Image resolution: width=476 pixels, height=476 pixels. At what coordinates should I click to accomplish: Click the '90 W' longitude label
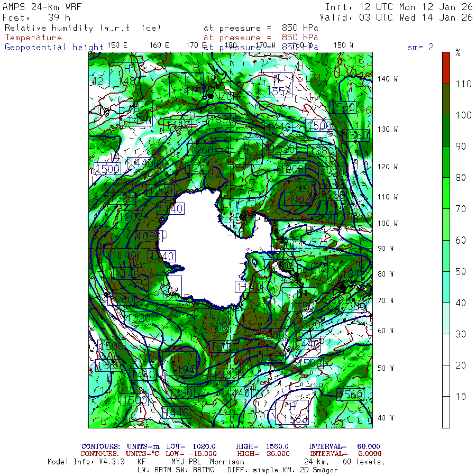[x=386, y=249]
